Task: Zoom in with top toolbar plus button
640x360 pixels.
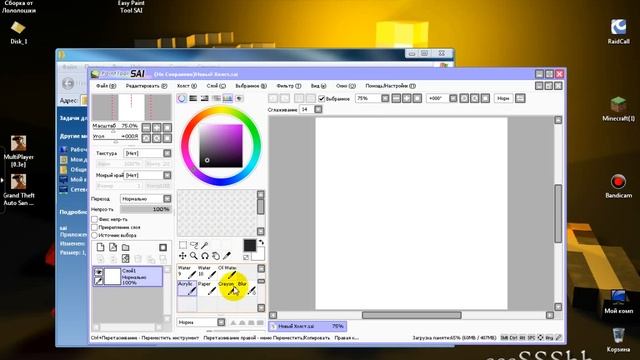Action: click(x=407, y=98)
